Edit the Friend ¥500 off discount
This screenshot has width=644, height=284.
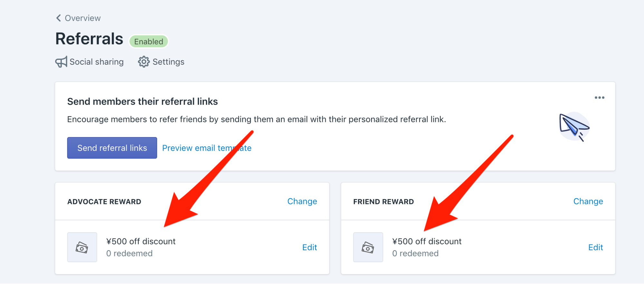point(596,247)
